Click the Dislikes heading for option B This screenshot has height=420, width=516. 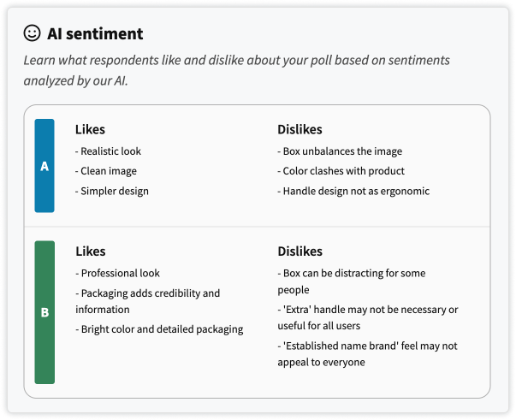pyautogui.click(x=300, y=251)
